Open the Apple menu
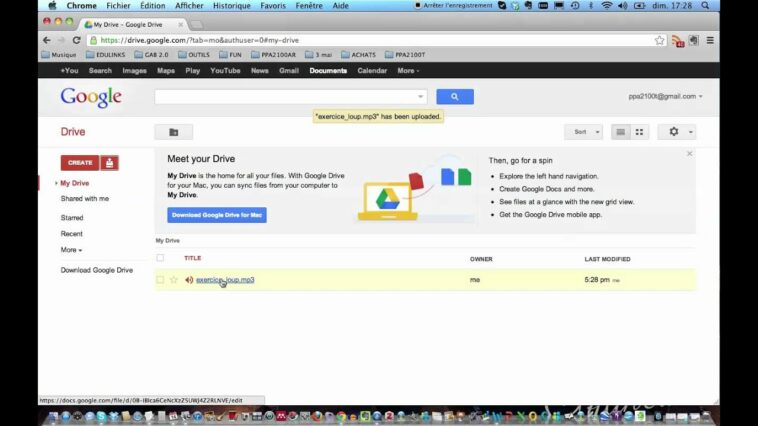Image resolution: width=758 pixels, height=426 pixels. [x=52, y=6]
